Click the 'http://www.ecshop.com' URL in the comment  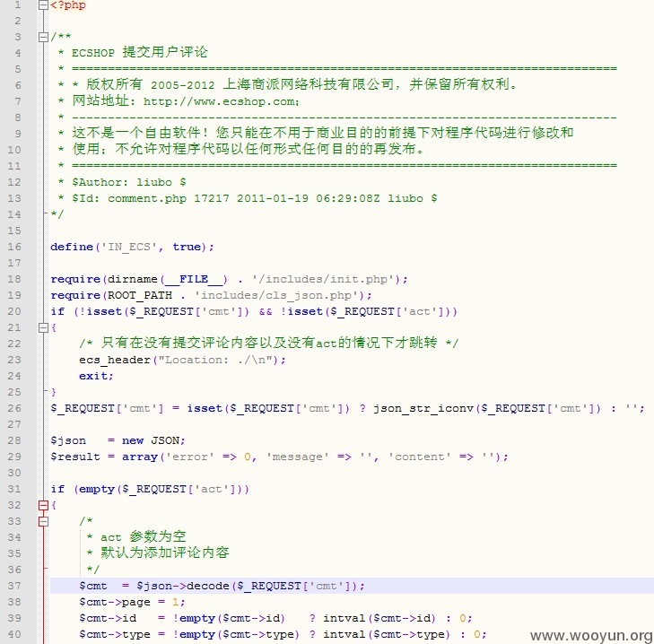[x=220, y=101]
